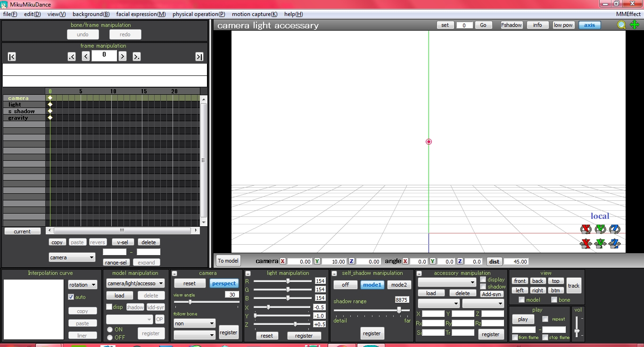Image resolution: width=644 pixels, height=347 pixels.
Task: Open the accessory selection dropdown above load
Action: (447, 282)
